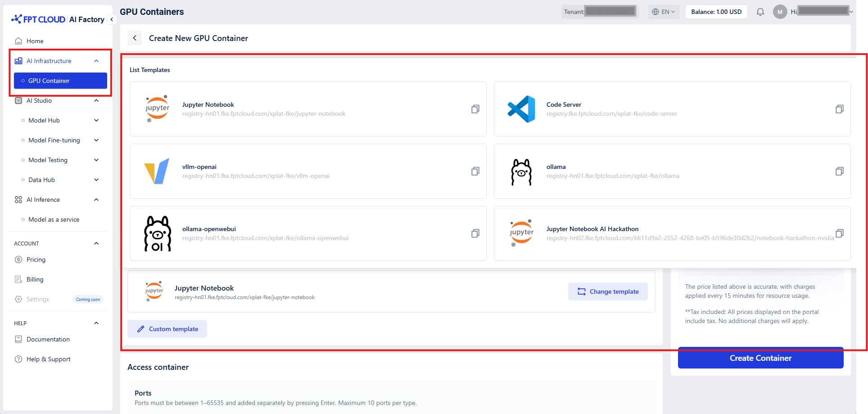Click the Documentation icon
Image resolution: width=868 pixels, height=414 pixels.
coord(18,339)
